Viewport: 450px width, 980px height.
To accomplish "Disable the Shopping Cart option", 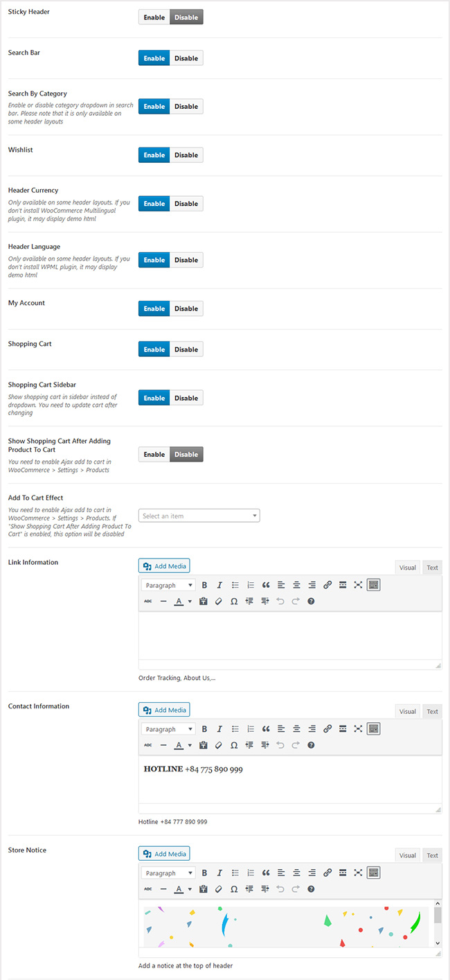I will click(x=186, y=349).
